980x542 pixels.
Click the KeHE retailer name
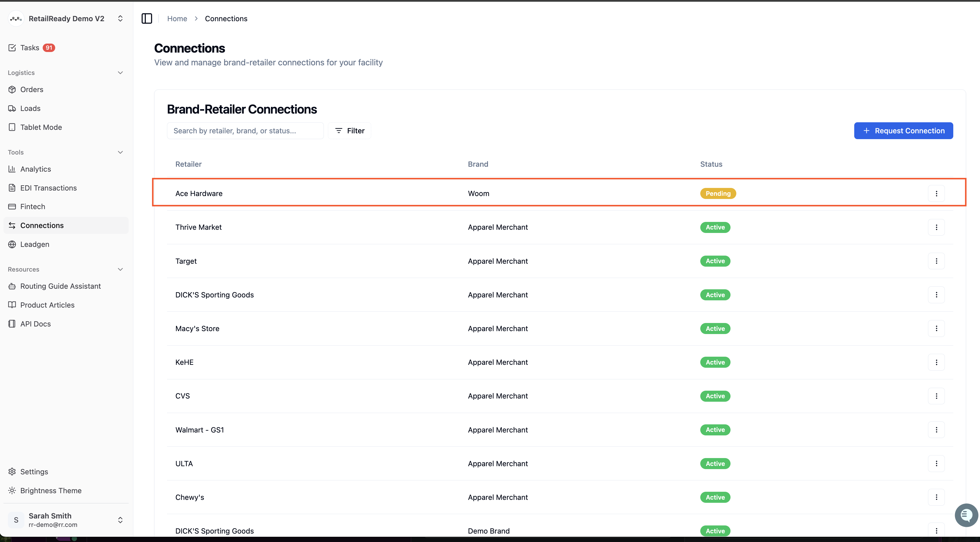pos(184,362)
